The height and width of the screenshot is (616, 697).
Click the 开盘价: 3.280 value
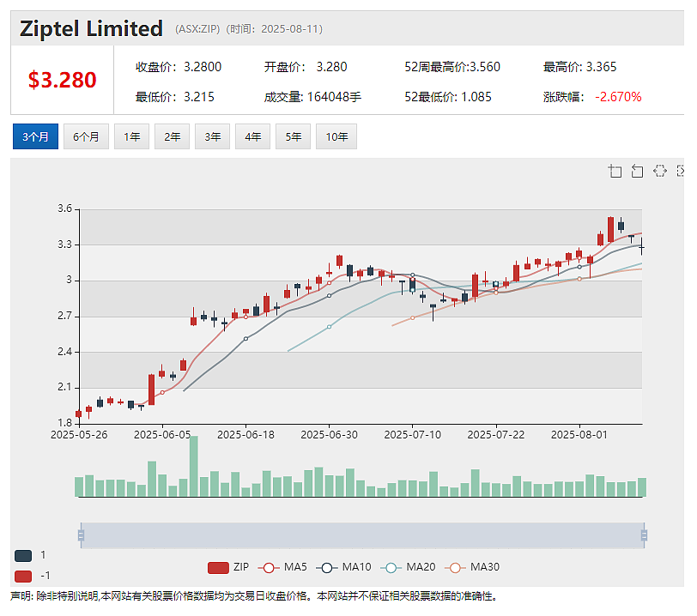306,67
